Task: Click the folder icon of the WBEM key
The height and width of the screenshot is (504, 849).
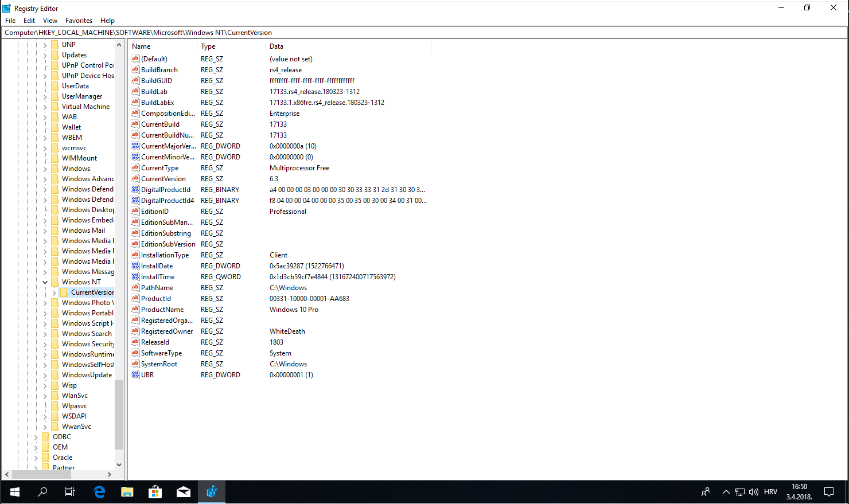Action: [55, 137]
